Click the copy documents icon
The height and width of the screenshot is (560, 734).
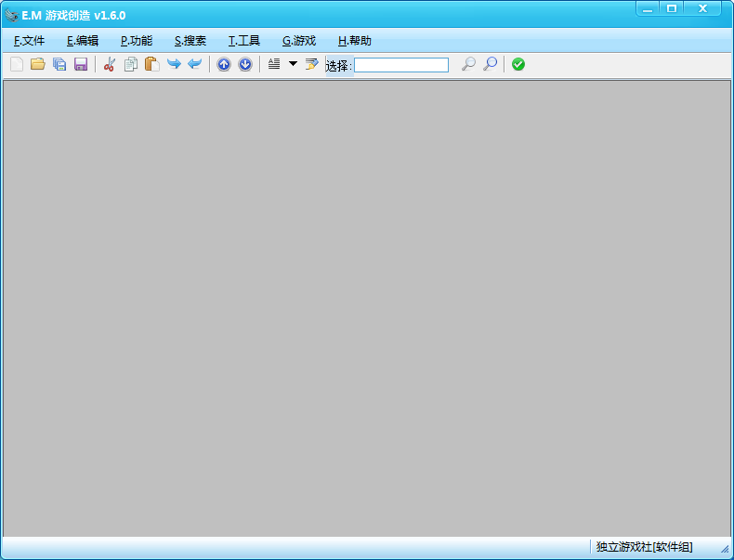pyautogui.click(x=131, y=64)
